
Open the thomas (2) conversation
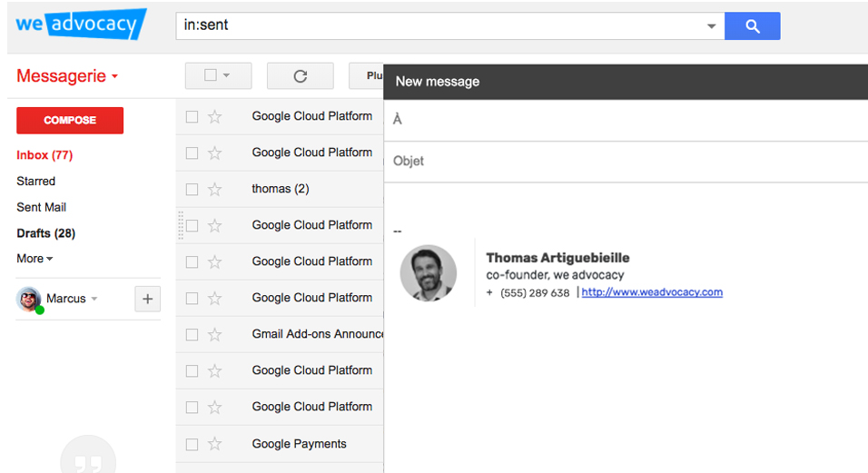point(281,189)
